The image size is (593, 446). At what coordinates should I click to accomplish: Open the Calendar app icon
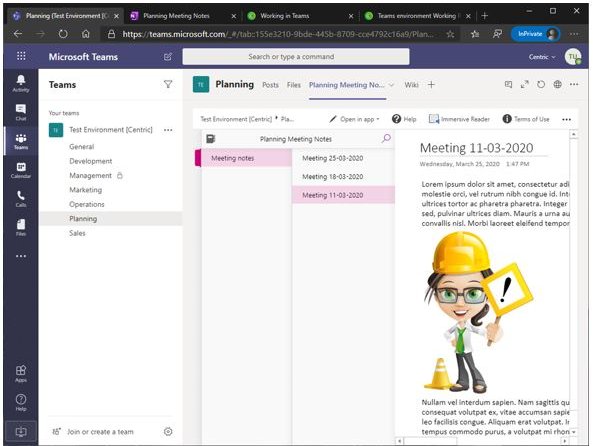click(x=21, y=170)
